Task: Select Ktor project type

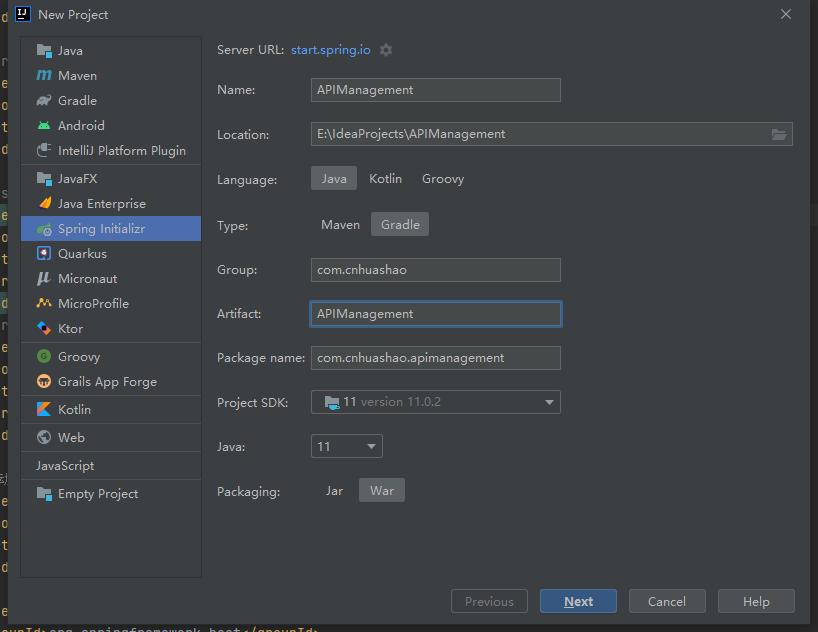Action: (111, 328)
